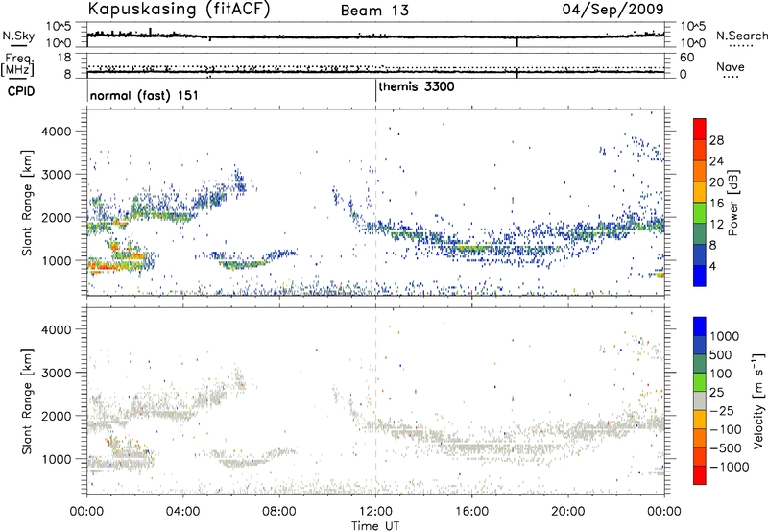Viewport: 768px width, 532px height.
Task: Pick the red bottom segment of Velocity colorbar
Action: [x=700, y=475]
